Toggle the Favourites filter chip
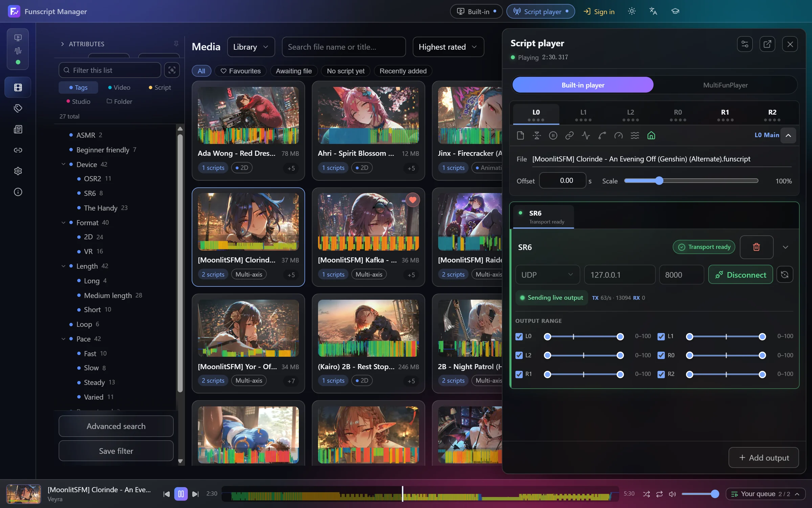 241,71
